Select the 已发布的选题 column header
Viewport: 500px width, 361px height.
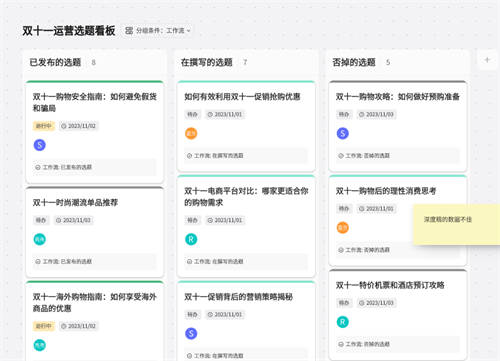(55, 62)
